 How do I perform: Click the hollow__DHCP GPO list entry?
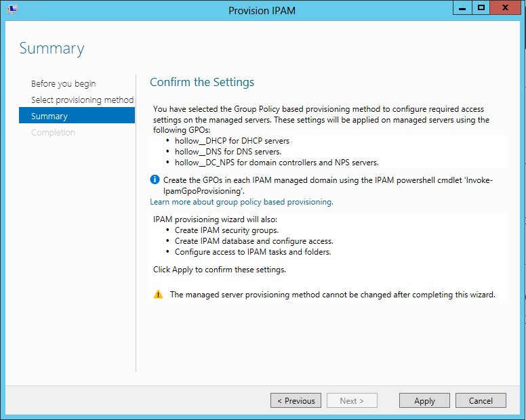click(232, 141)
